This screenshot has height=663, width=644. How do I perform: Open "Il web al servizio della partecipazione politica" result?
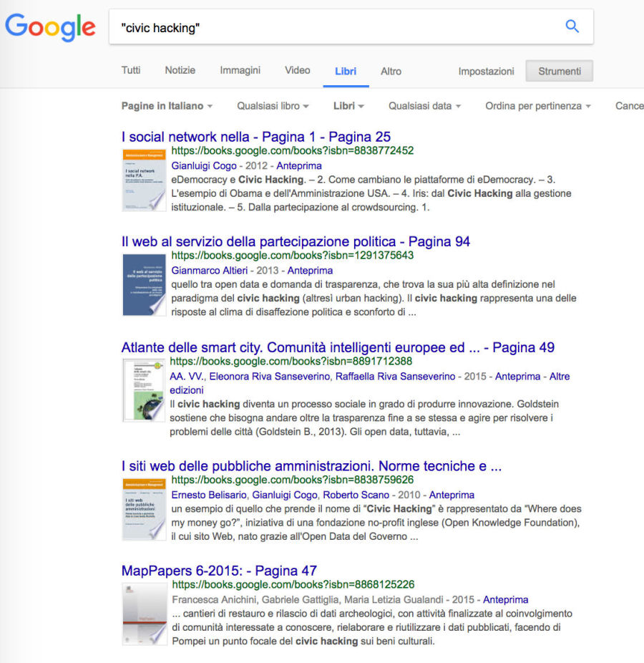pyautogui.click(x=296, y=241)
